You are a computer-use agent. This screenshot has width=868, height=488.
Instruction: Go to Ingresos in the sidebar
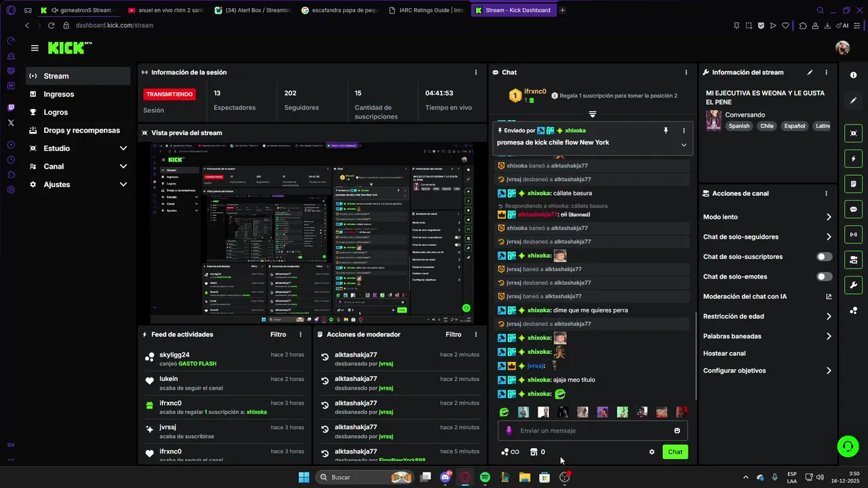79,94
